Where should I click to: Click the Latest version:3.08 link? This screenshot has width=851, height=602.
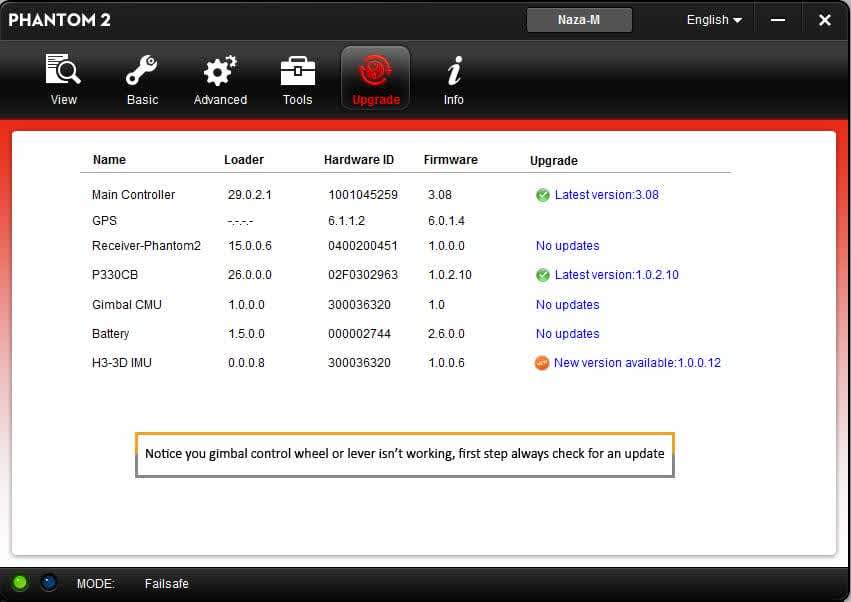click(x=606, y=195)
